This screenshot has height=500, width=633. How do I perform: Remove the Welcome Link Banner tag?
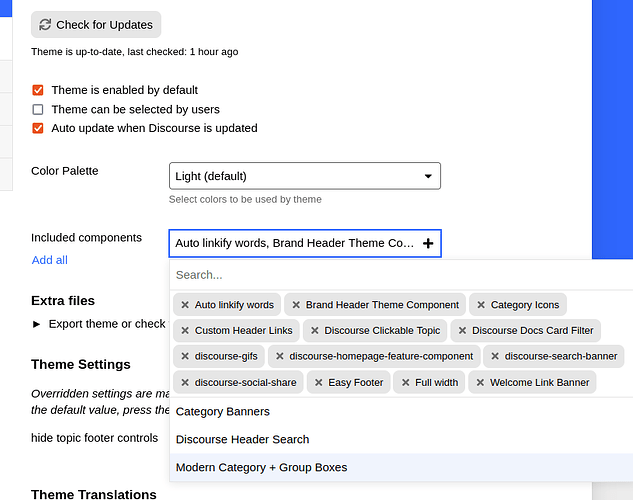[479, 382]
